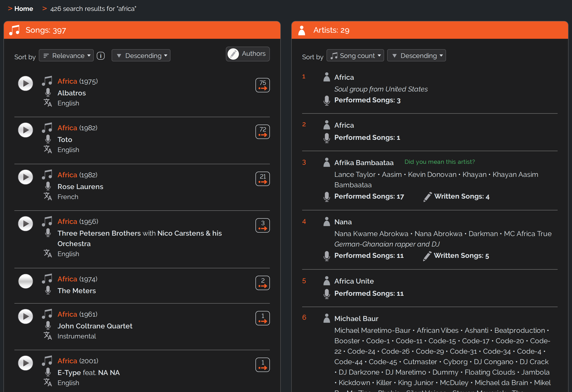Image resolution: width=572 pixels, height=392 pixels.
Task: Click pencil icon by Written Songs: 4
Action: [x=427, y=197]
